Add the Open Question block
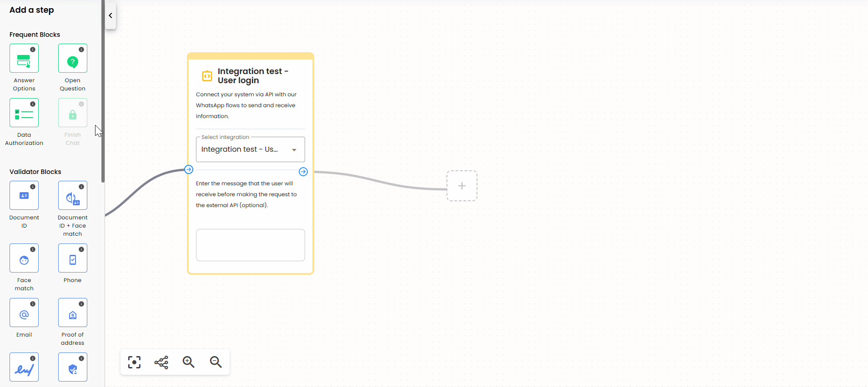 point(72,59)
